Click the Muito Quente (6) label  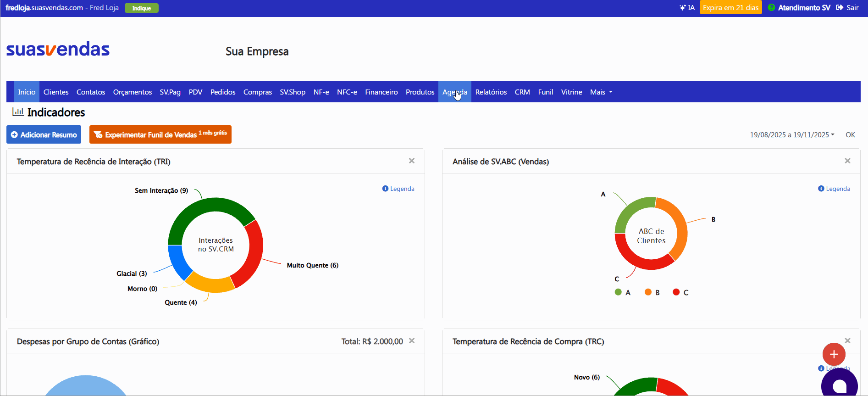pos(313,265)
